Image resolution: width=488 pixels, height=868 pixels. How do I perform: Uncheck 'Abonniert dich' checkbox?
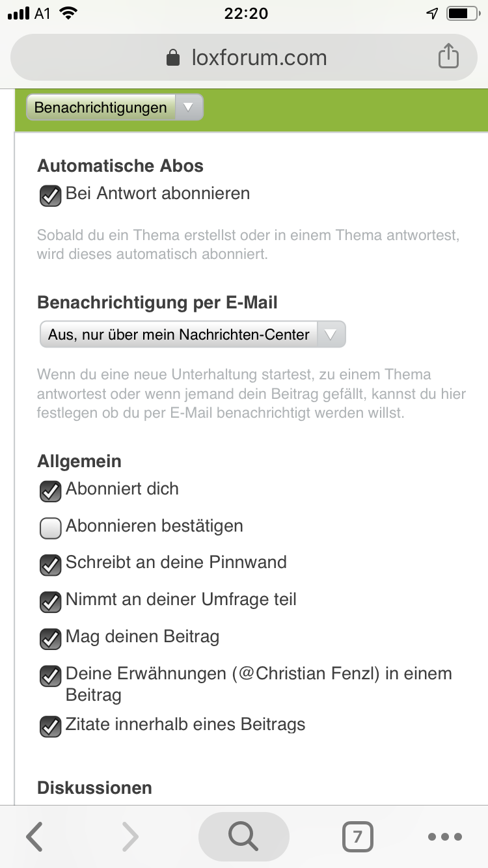click(x=51, y=491)
